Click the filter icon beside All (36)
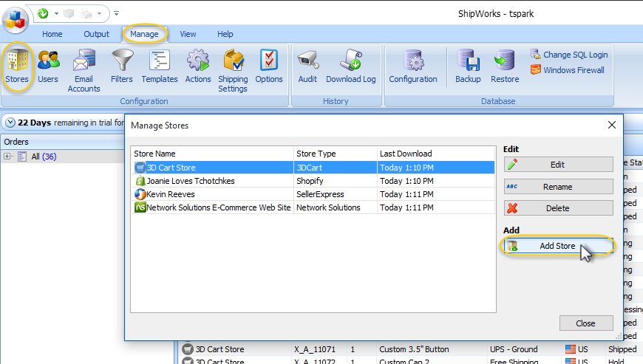This screenshot has height=364, width=643. click(22, 157)
